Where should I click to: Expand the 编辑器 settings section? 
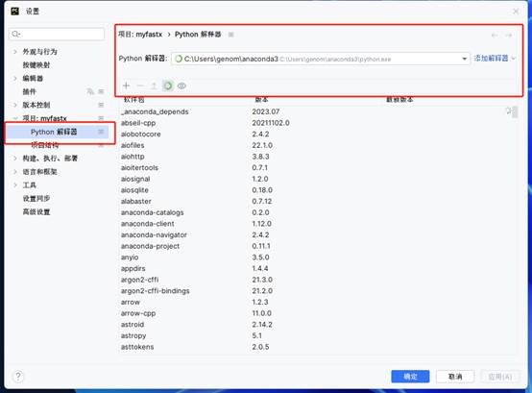(15, 78)
